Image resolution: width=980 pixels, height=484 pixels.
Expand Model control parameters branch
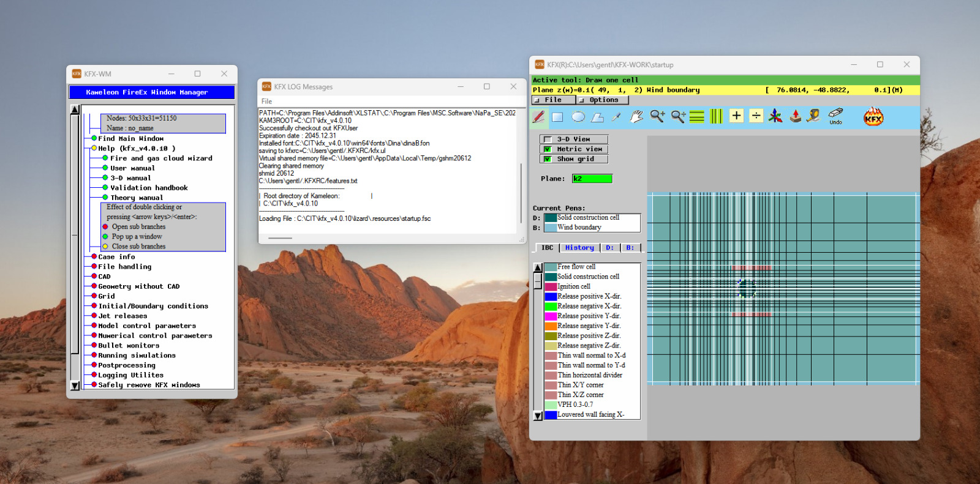pyautogui.click(x=94, y=326)
